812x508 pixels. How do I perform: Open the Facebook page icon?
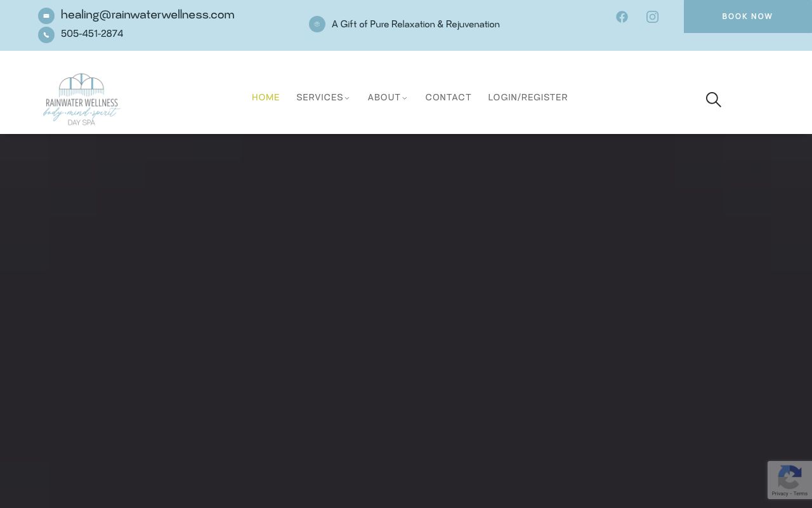[x=622, y=17]
